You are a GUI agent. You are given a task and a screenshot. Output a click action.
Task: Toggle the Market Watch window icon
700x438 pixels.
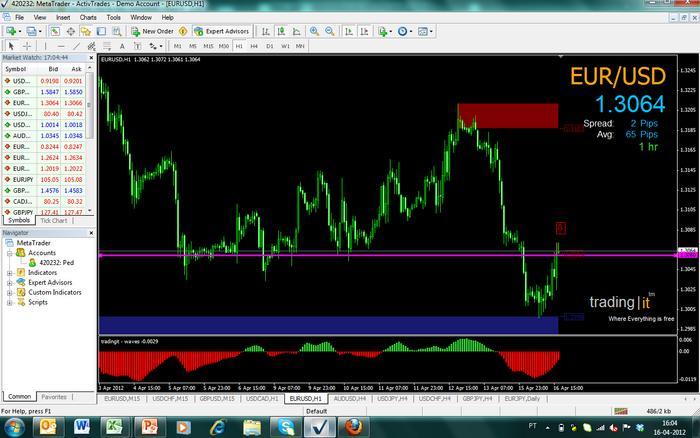pyautogui.click(x=55, y=31)
